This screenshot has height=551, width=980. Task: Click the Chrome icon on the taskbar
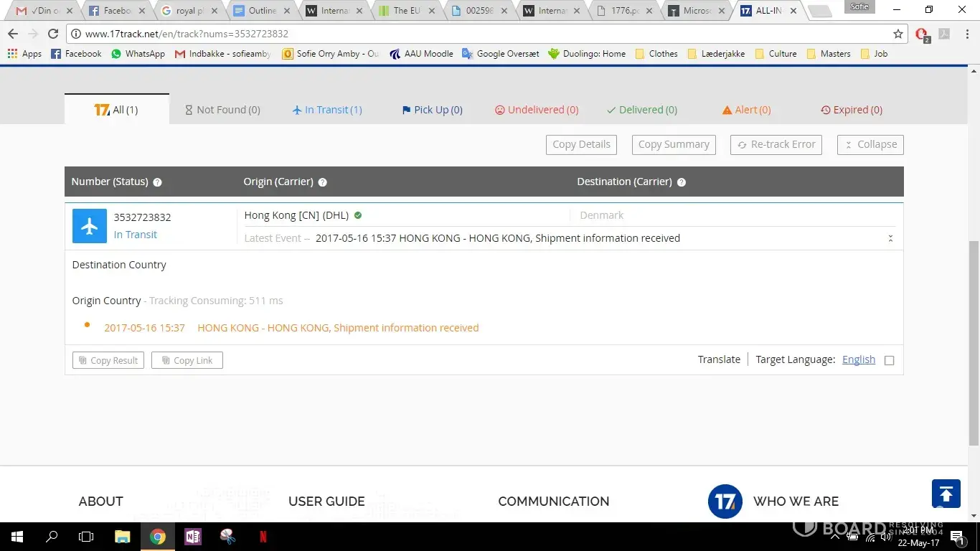coord(158,536)
